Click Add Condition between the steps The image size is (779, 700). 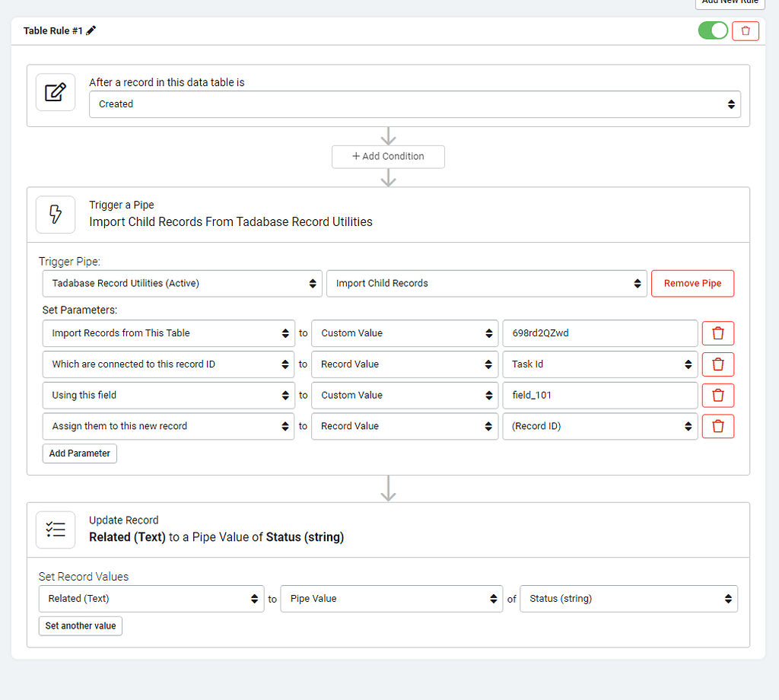click(x=388, y=157)
